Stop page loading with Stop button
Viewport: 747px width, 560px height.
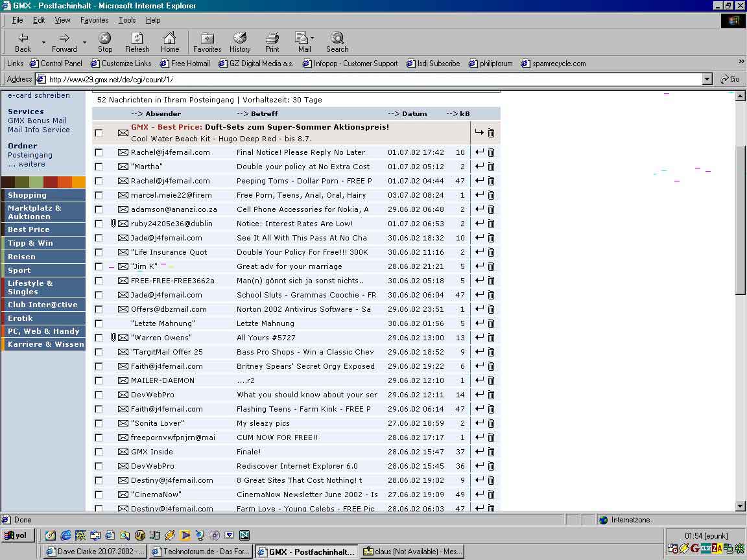point(105,42)
